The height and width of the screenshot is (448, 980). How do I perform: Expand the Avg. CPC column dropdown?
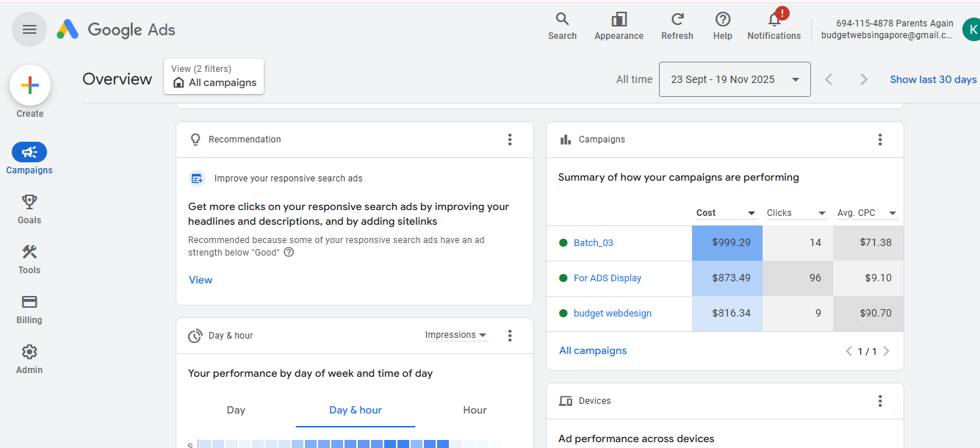pos(893,213)
